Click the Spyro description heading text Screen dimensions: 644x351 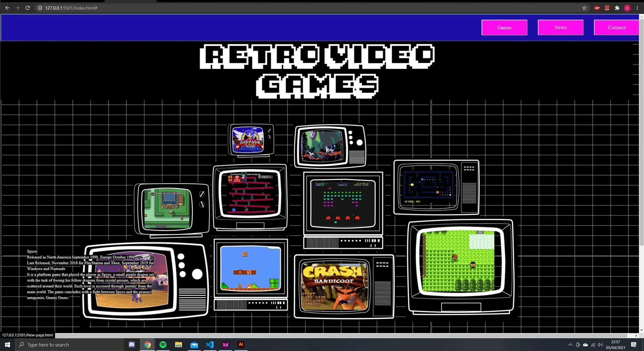click(x=32, y=251)
